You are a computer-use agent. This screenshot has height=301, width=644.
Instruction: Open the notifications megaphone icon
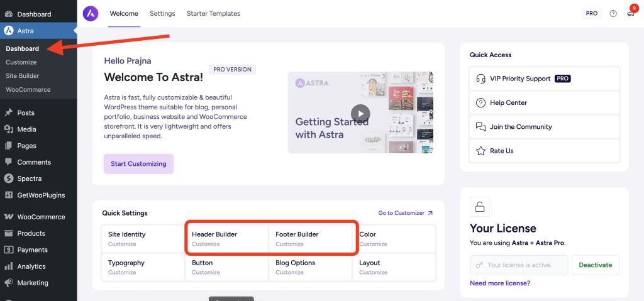[x=631, y=13]
